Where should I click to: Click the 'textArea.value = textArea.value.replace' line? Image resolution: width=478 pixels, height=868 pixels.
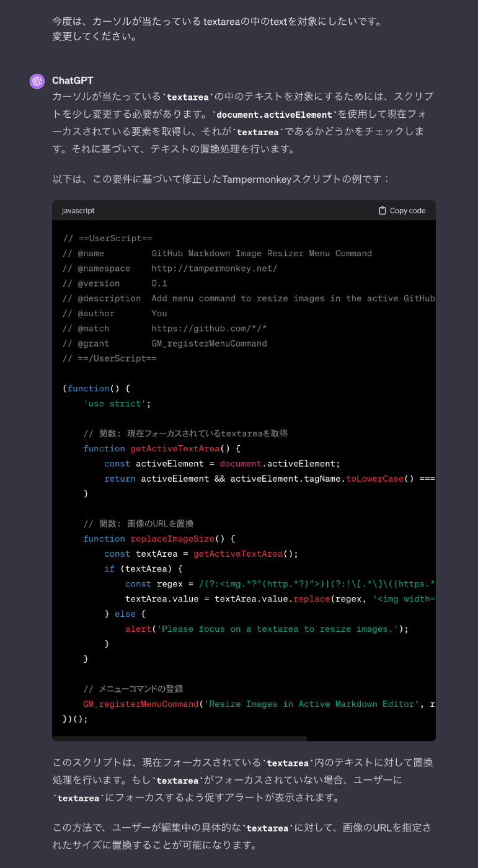click(280, 599)
